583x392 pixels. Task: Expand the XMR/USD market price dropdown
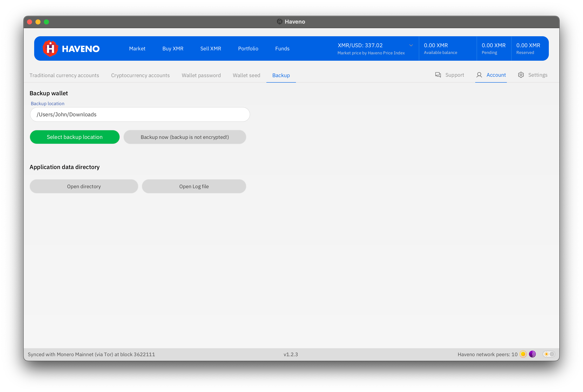411,46
